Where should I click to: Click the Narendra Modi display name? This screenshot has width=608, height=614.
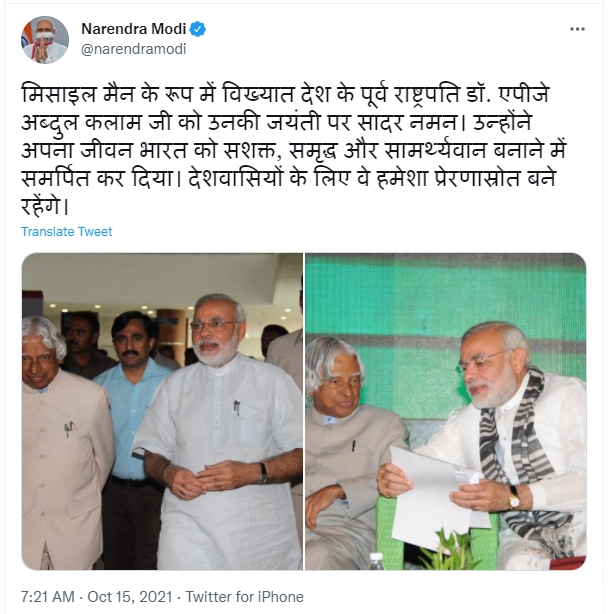click(134, 29)
